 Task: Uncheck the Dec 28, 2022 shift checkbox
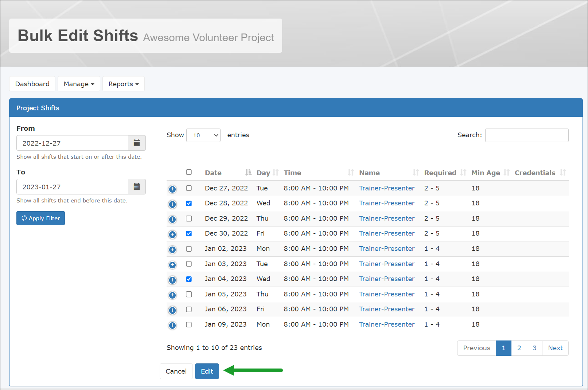click(189, 203)
